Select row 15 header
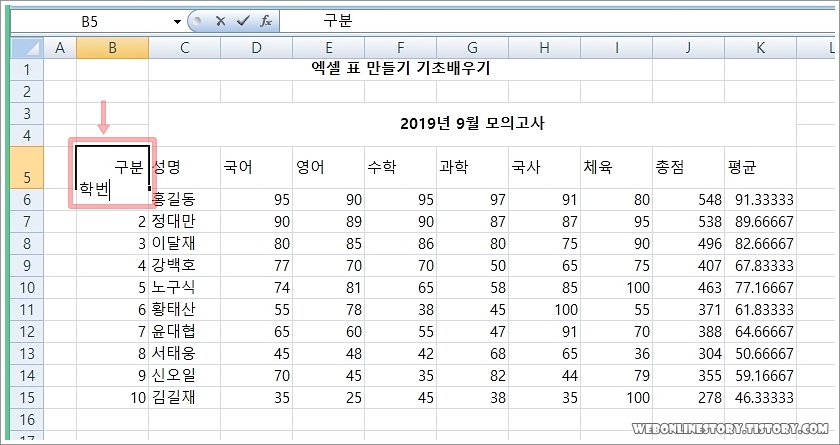Viewport: 840px width, 445px height. (x=27, y=397)
